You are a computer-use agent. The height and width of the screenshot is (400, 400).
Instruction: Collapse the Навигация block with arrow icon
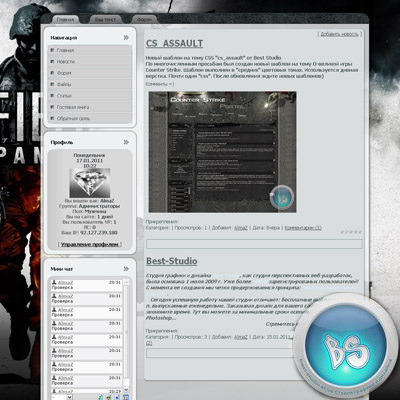pos(126,38)
